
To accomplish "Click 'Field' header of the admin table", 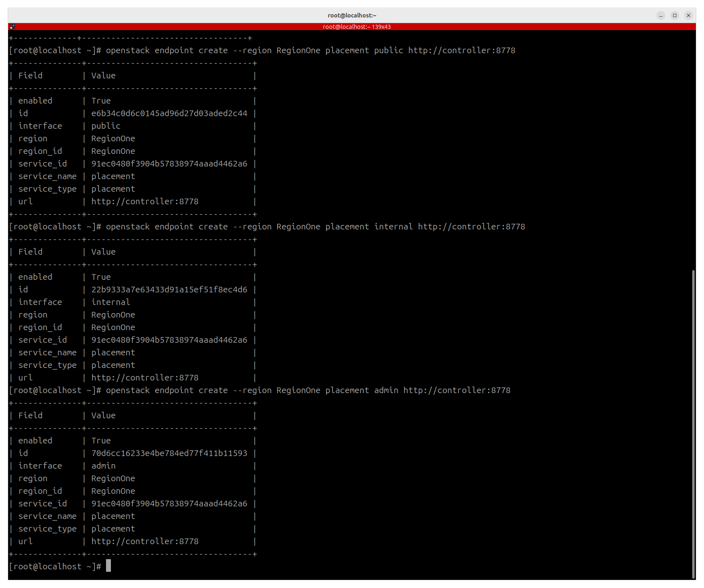I will (30, 415).
